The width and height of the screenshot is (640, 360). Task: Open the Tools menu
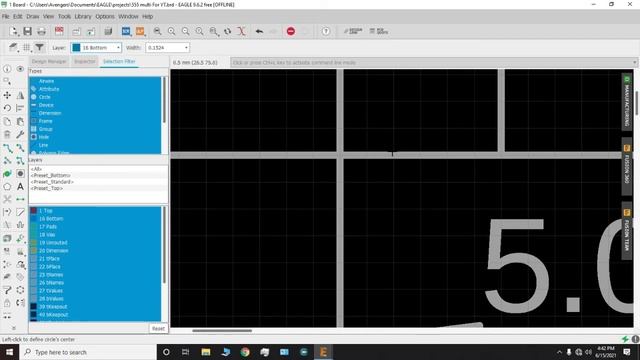tap(64, 16)
